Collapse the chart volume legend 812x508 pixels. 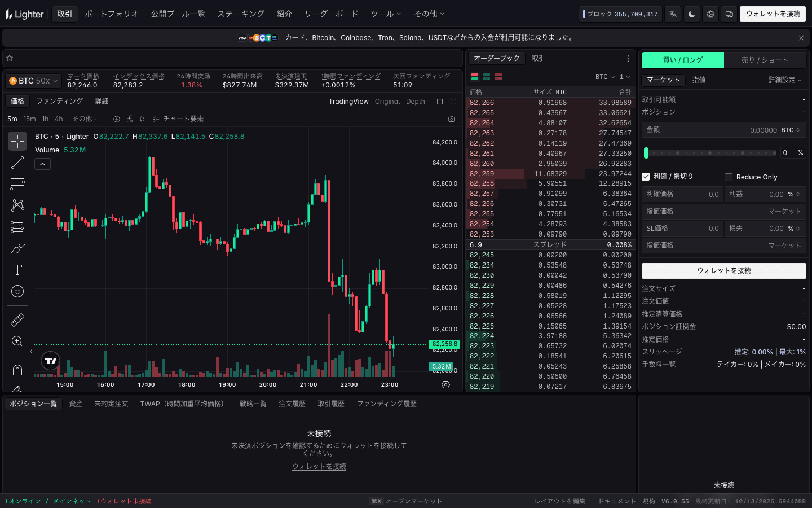point(43,164)
